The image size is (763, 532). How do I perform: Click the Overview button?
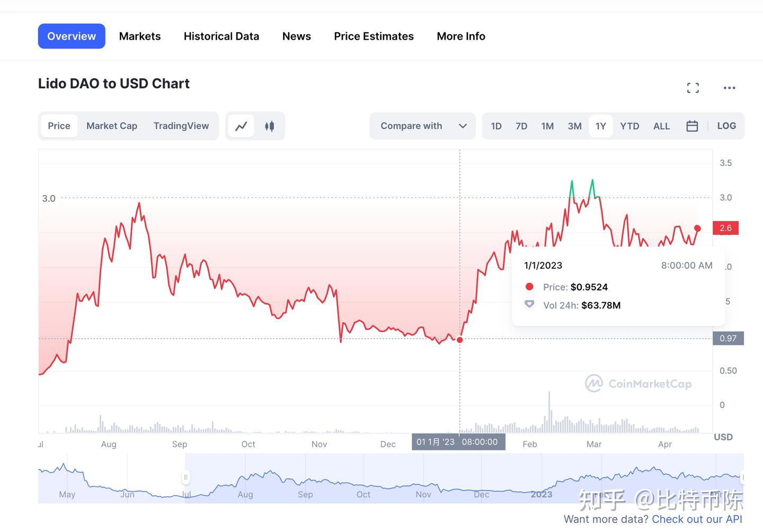(x=72, y=37)
